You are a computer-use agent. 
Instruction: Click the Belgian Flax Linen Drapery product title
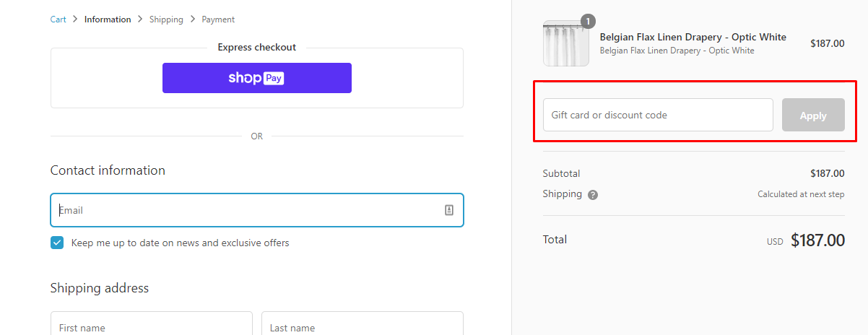point(693,37)
